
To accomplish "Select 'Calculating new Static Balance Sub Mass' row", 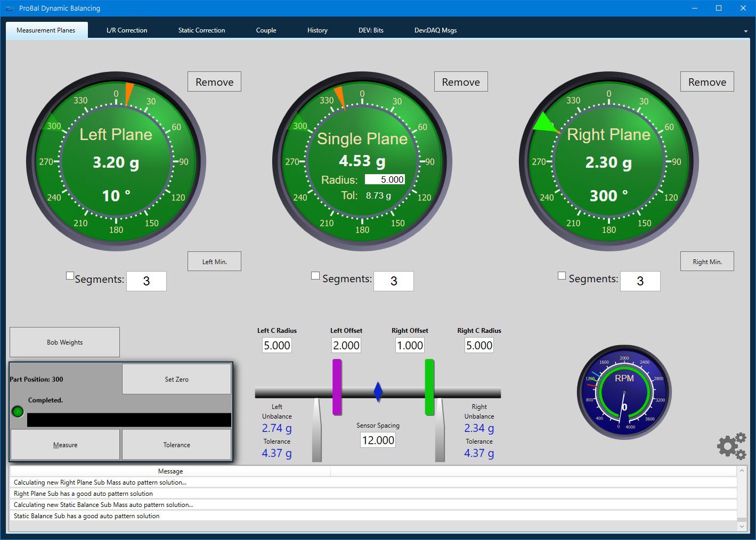I will click(373, 505).
